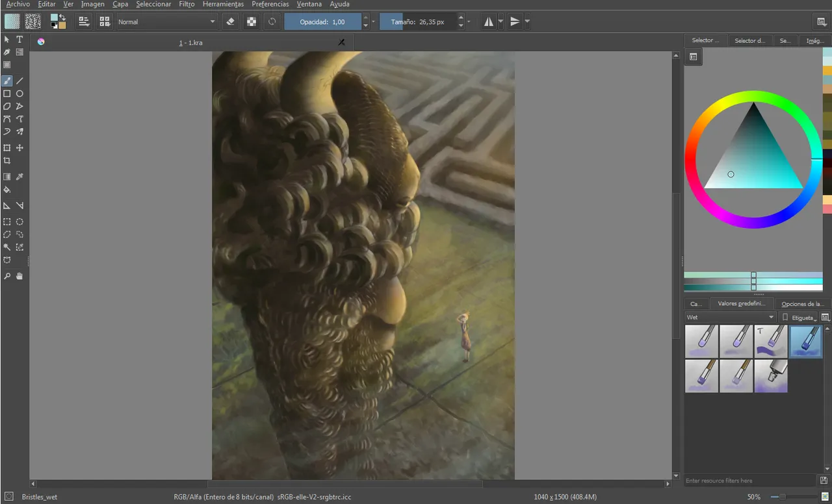Toggle vertical mirror mode
The width and height of the screenshot is (832, 504).
(515, 21)
